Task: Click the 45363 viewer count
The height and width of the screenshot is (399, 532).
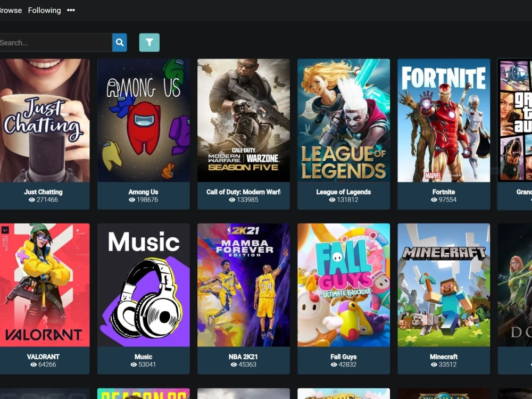Action: [x=247, y=364]
